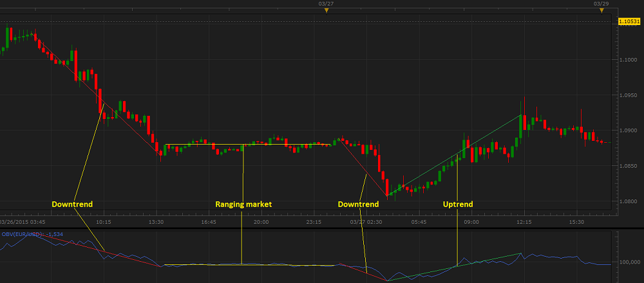644x283 pixels.
Task: Click the 15:30 time axis label
Action: (x=576, y=221)
